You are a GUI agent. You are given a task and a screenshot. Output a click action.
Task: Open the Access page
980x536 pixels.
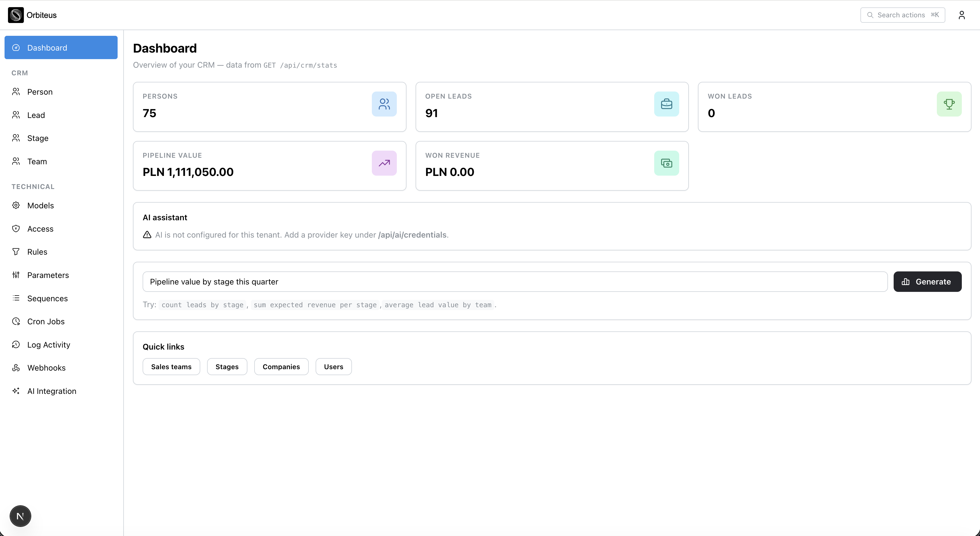point(61,229)
